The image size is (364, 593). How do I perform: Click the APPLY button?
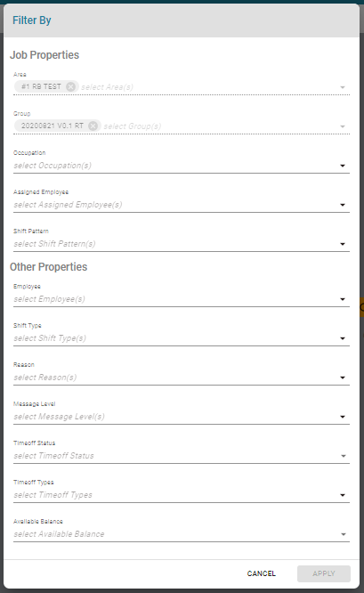click(324, 573)
